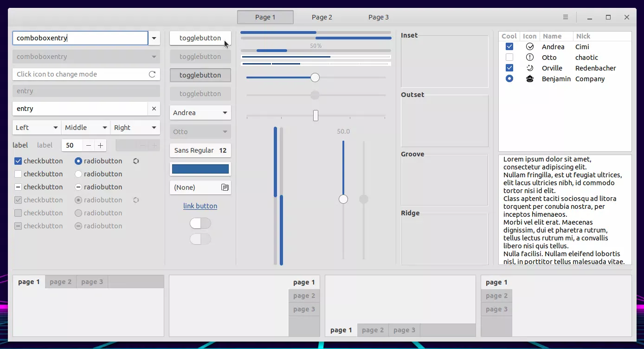This screenshot has width=644, height=349.
Task: Select the second unselected radiobutton
Action: [78, 174]
